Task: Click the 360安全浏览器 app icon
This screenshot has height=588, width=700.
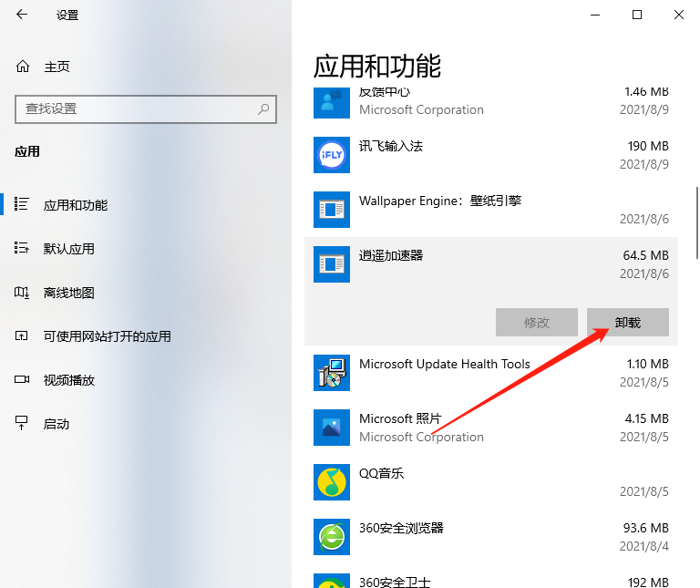Action: click(x=331, y=537)
